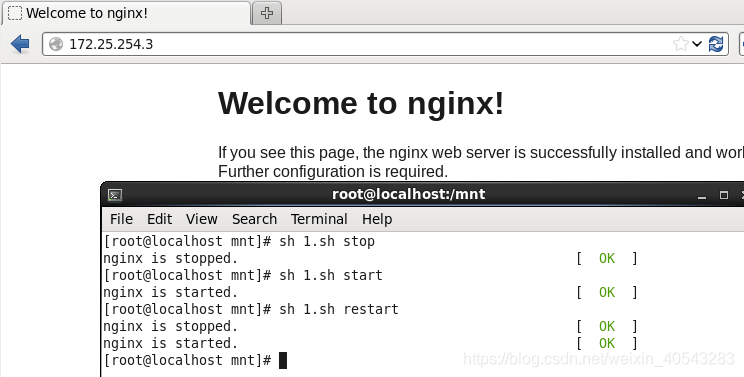Select the 'Welcome to nginx!' browser tab
The height and width of the screenshot is (377, 744).
coord(126,13)
